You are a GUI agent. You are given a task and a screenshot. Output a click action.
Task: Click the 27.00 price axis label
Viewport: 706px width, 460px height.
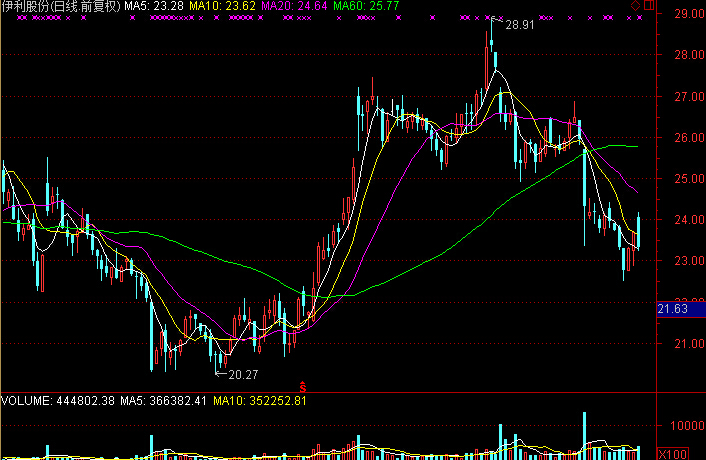tap(686, 97)
